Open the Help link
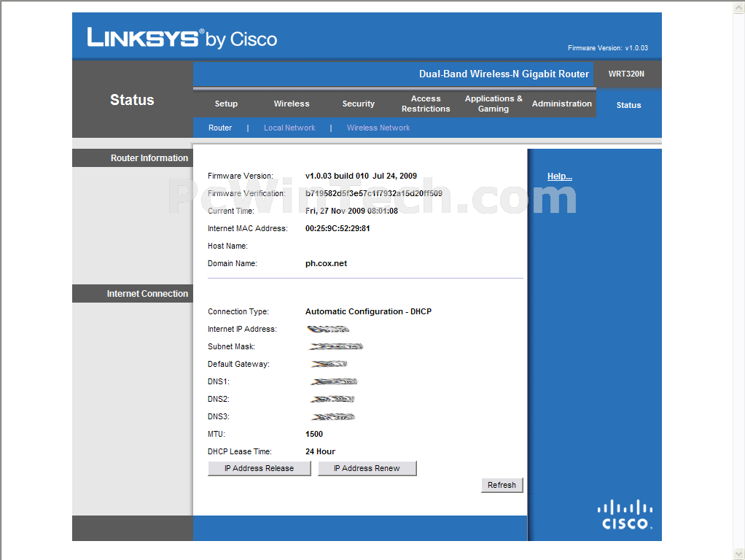The height and width of the screenshot is (560, 745). (560, 176)
